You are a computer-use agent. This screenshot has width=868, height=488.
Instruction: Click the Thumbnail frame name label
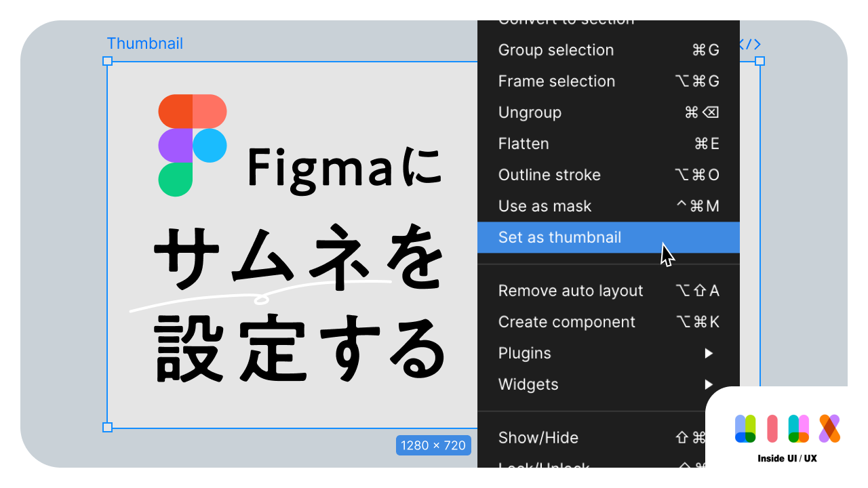pyautogui.click(x=144, y=44)
